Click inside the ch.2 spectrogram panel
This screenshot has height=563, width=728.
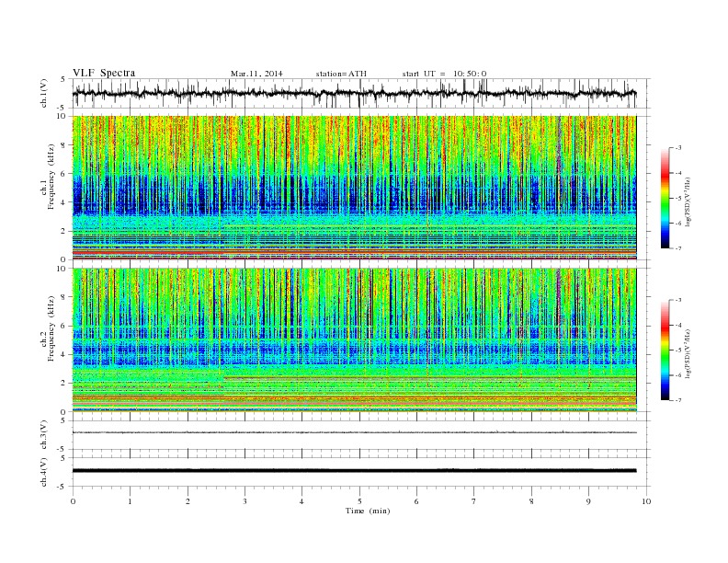point(354,340)
